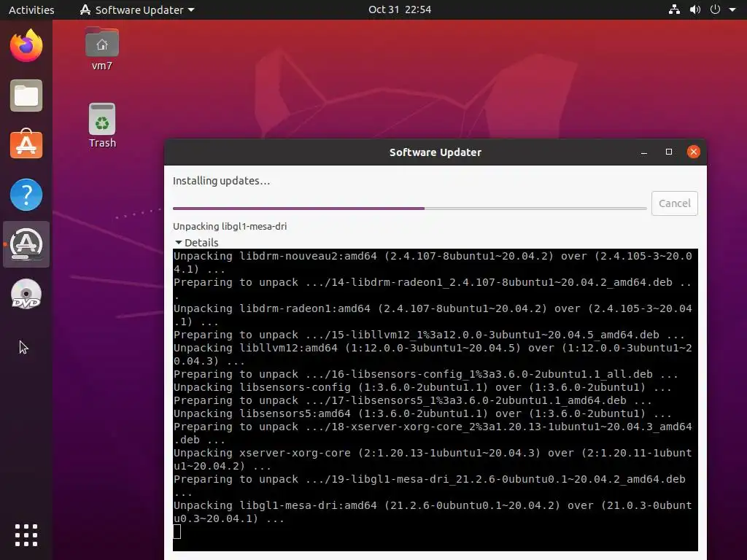Maximize the Software Updater window

point(669,152)
